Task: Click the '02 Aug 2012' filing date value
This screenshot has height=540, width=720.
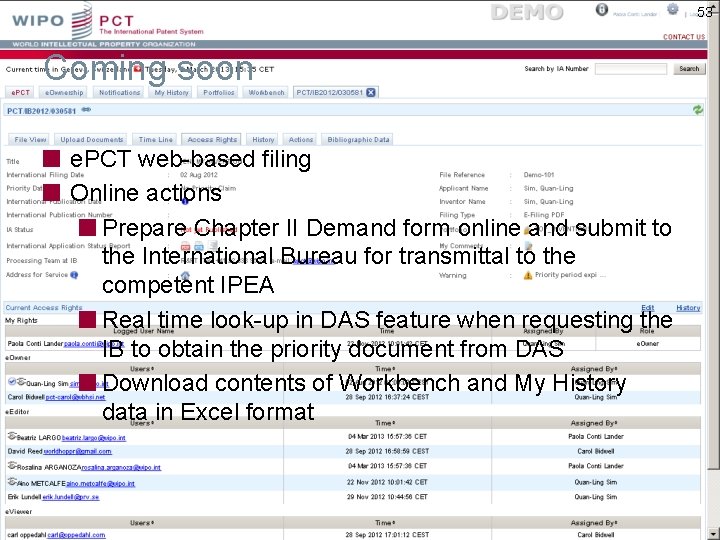Action: click(198, 175)
